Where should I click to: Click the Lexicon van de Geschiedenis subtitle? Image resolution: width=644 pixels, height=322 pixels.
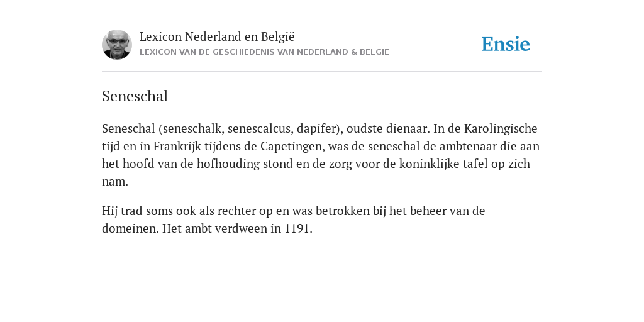264,52
